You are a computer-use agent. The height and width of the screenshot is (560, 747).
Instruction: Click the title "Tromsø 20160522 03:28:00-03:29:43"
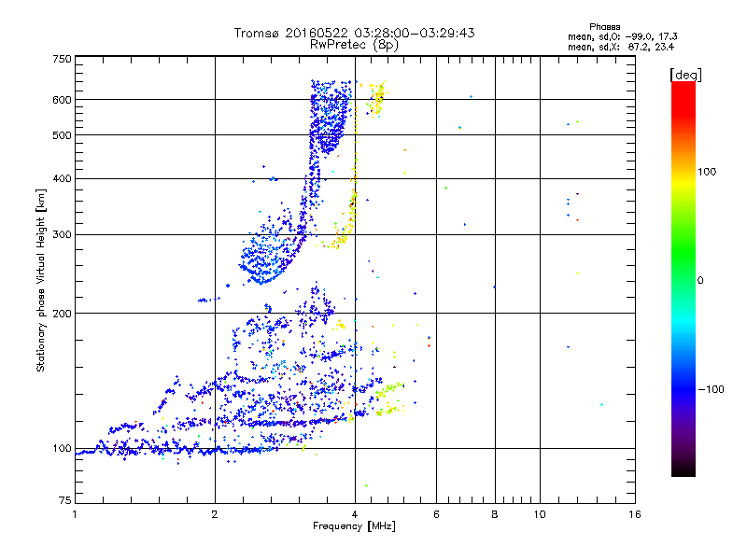click(x=354, y=33)
